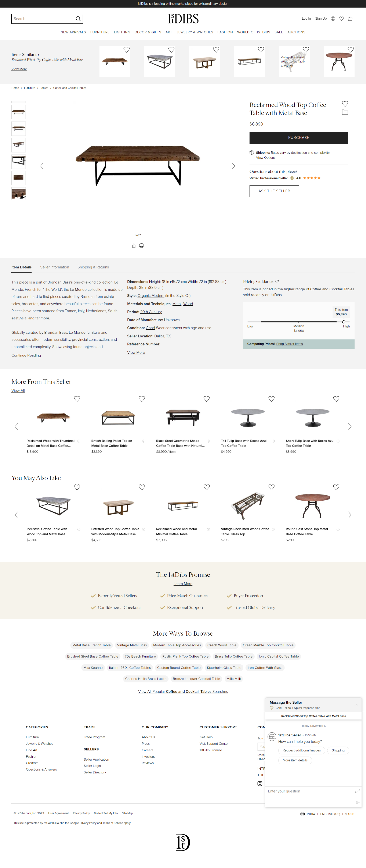Open LIGHTING navigation menu
This screenshot has width=366, height=868.
[x=122, y=32]
